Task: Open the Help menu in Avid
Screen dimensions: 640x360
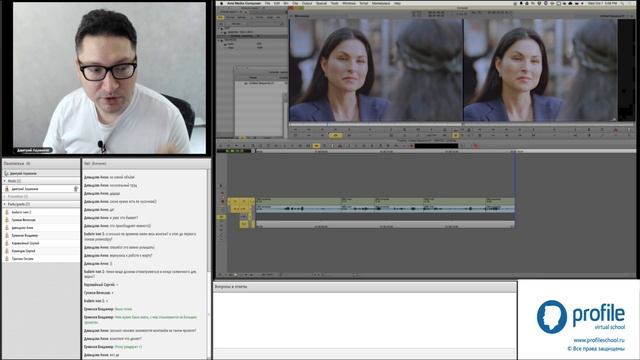Action: (x=397, y=3)
